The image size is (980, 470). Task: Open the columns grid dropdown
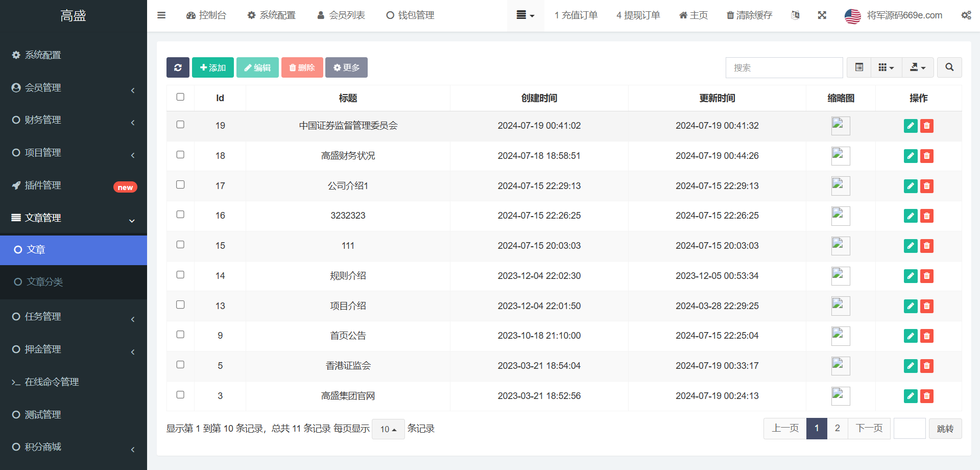[x=886, y=67]
